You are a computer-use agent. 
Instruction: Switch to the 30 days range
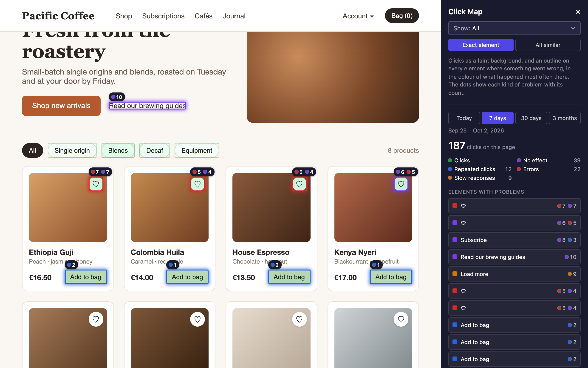531,118
